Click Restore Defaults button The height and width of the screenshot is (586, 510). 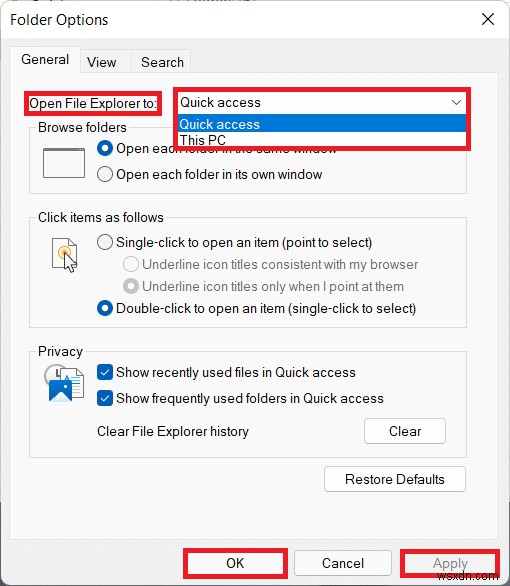tap(395, 479)
